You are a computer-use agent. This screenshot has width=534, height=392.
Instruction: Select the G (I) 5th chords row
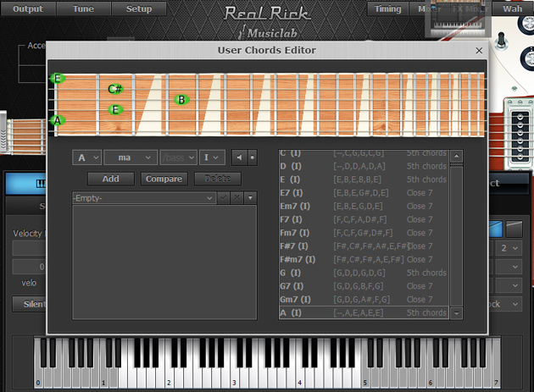coord(364,273)
